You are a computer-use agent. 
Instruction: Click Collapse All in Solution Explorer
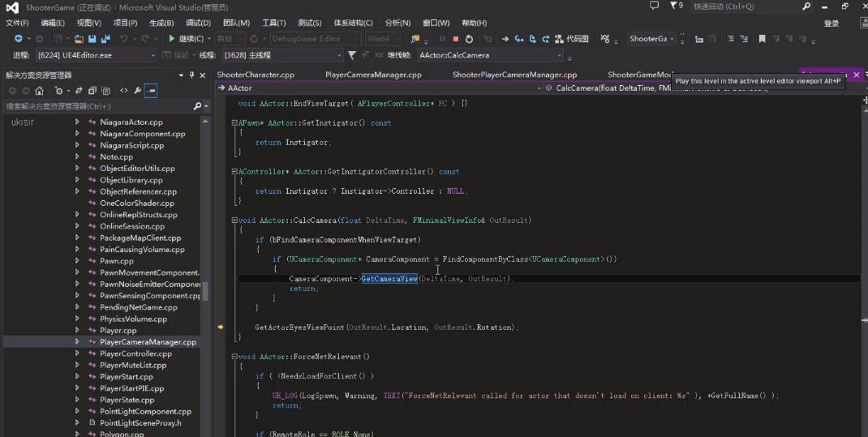click(x=92, y=90)
